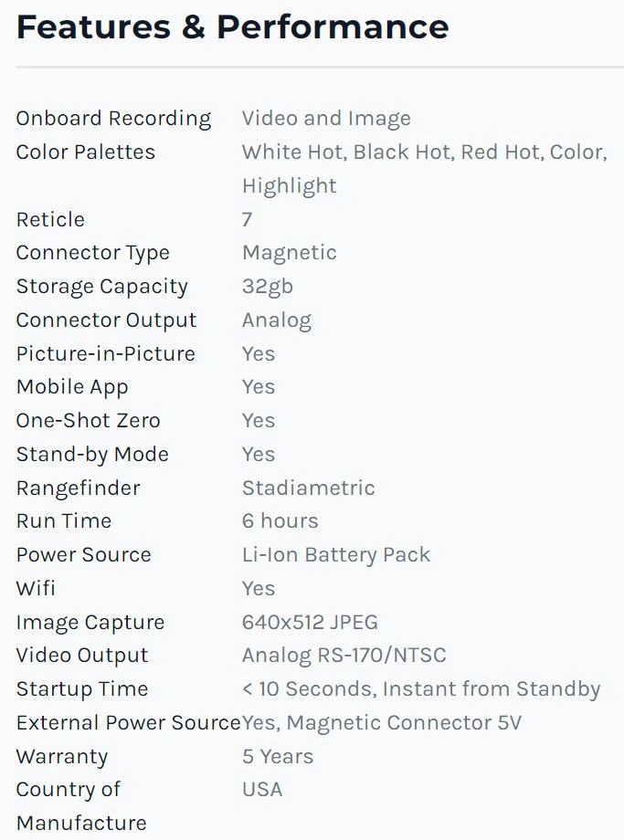The image size is (624, 840).
Task: Click the 32gb storage capacity value
Action: click(x=268, y=287)
